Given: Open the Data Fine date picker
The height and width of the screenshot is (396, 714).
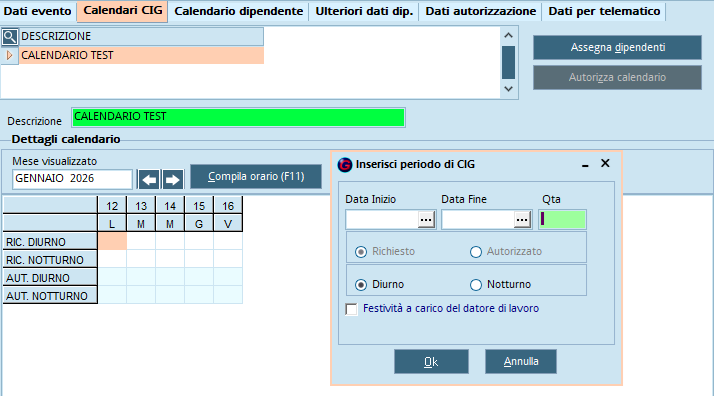Looking at the screenshot, I should [x=522, y=220].
